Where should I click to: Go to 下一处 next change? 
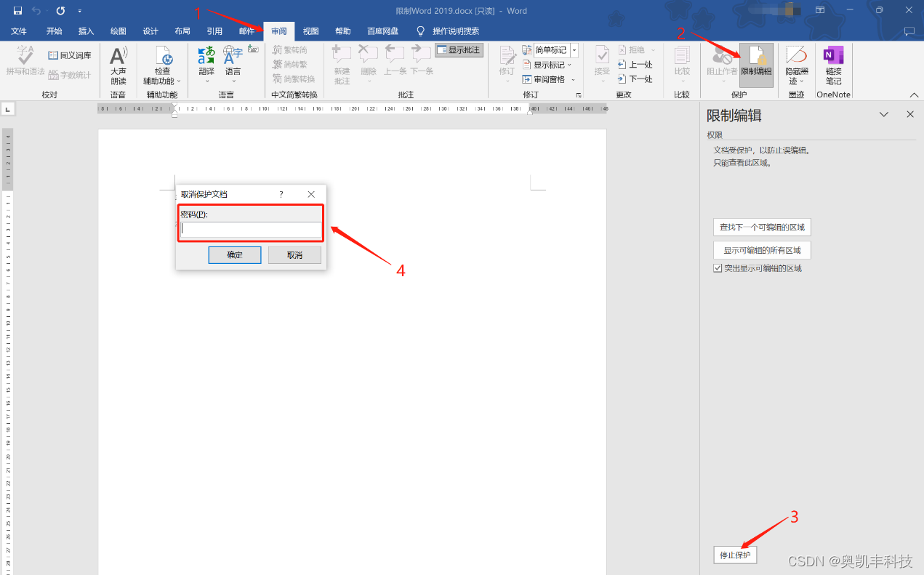(635, 79)
